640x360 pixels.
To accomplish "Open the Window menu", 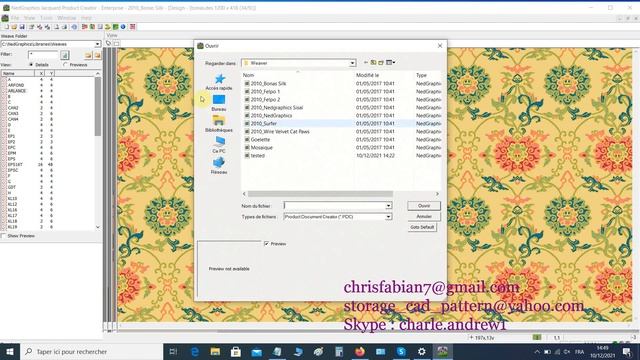I will (x=67, y=18).
